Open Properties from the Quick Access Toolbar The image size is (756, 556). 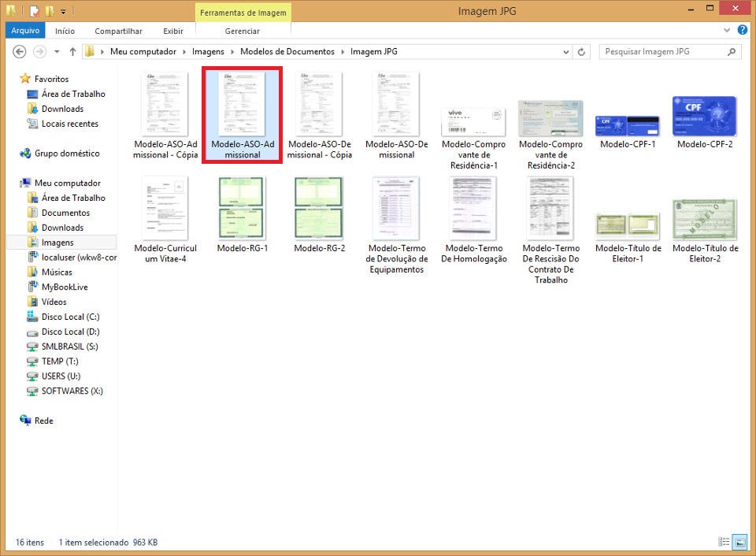(x=34, y=10)
